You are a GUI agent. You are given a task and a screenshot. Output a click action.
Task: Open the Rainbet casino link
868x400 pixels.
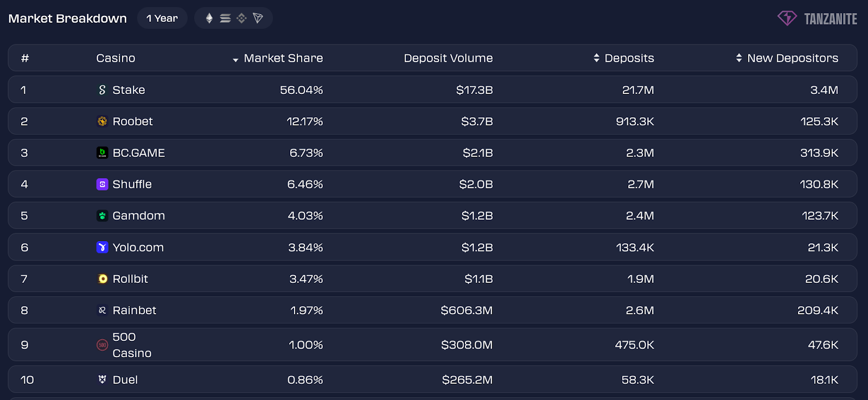click(x=134, y=310)
